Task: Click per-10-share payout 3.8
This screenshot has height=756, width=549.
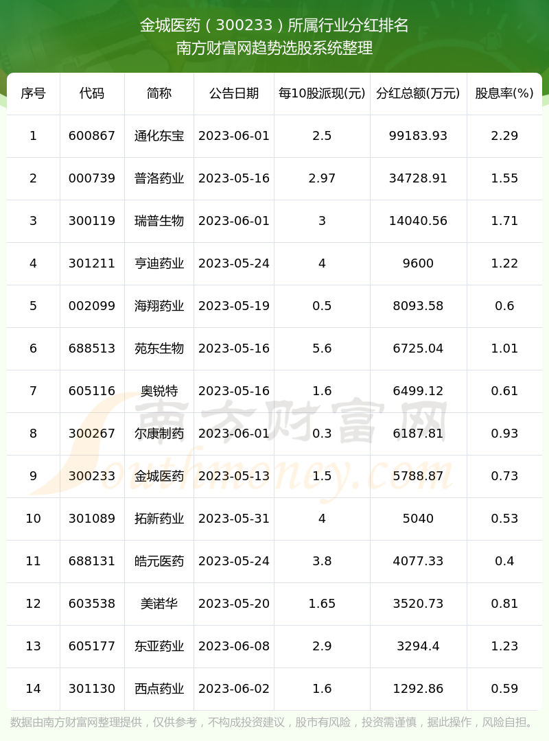Action: (322, 560)
